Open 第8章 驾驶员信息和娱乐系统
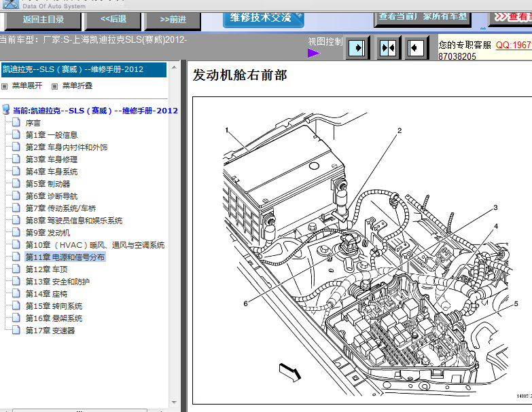Screen dimensions: 532x412 (x=74, y=221)
